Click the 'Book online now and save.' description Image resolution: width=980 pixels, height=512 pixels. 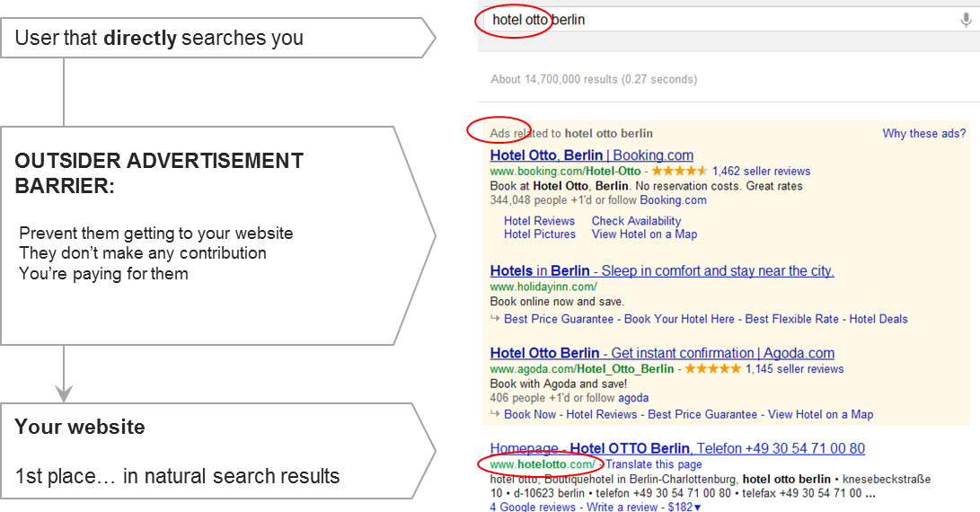coord(557,301)
